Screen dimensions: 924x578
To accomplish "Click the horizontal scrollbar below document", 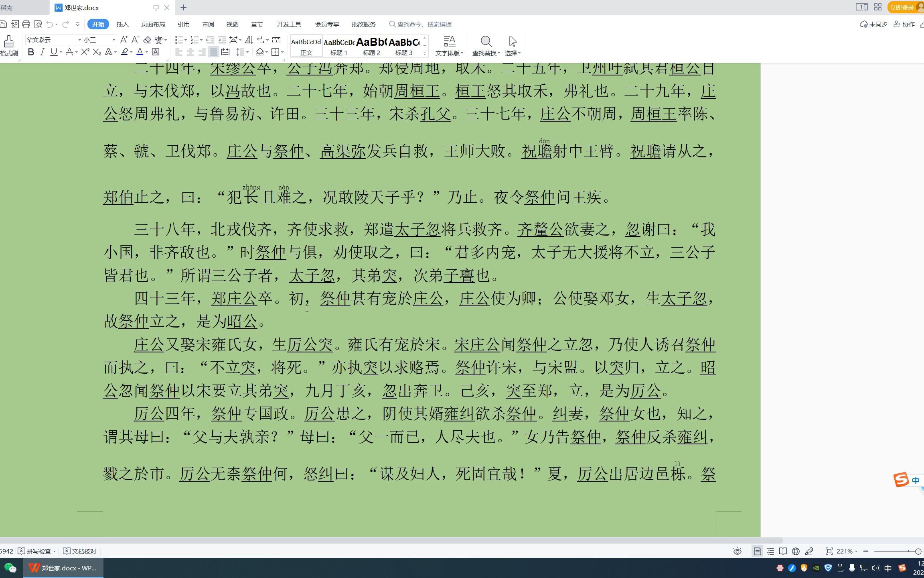I will (x=391, y=540).
